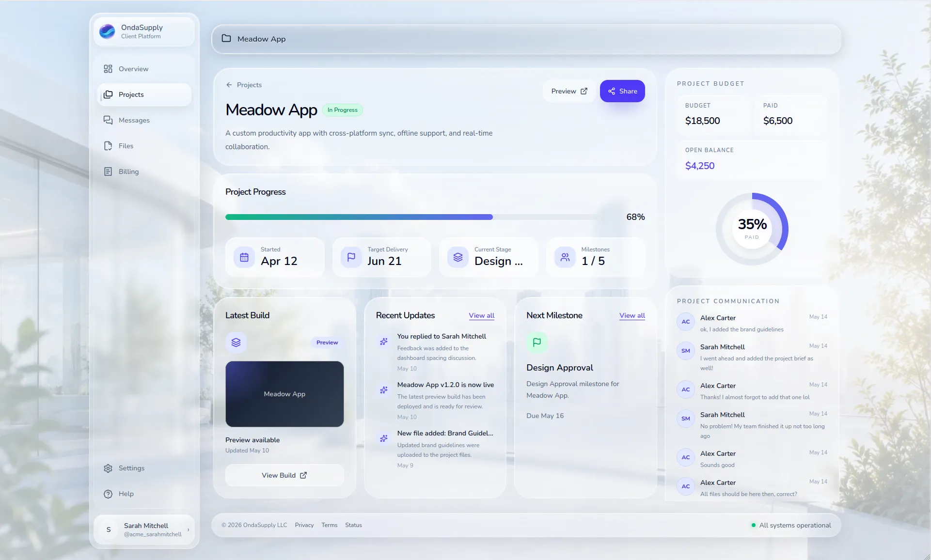The height and width of the screenshot is (560, 931).
Task: Click View all in Next Milestone
Action: (x=632, y=315)
